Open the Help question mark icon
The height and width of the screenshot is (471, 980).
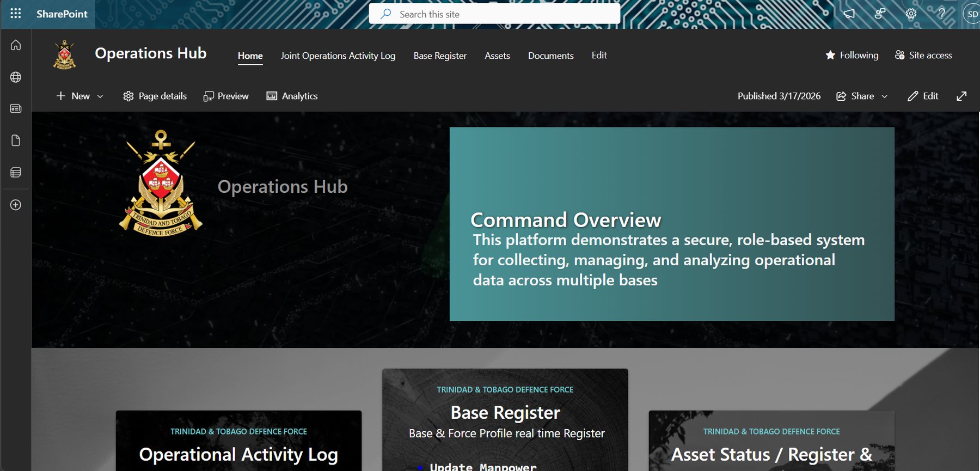(x=941, y=14)
